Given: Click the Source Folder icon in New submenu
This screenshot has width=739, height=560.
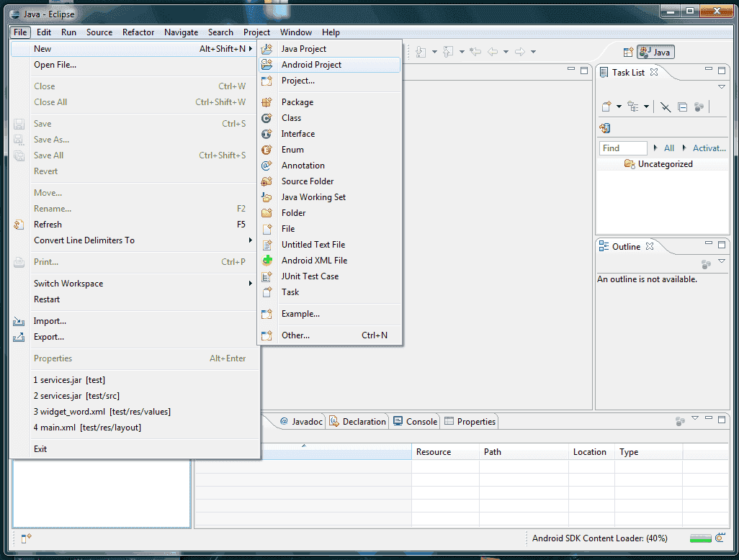Looking at the screenshot, I should click(x=267, y=181).
